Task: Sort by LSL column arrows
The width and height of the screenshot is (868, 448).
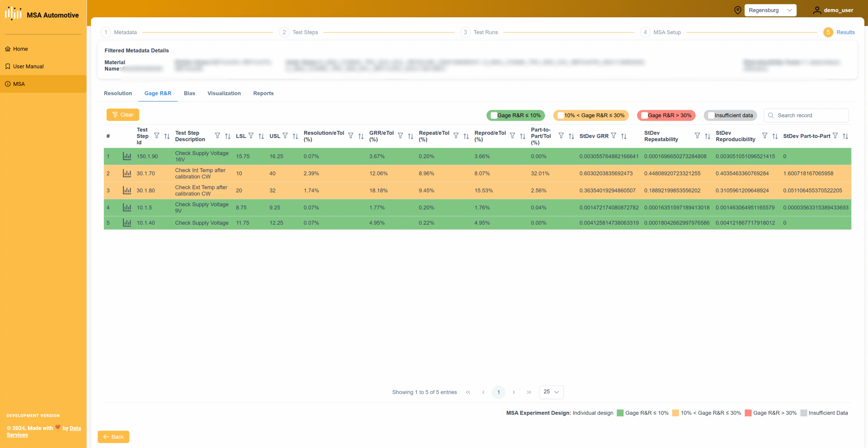Action: click(x=261, y=136)
